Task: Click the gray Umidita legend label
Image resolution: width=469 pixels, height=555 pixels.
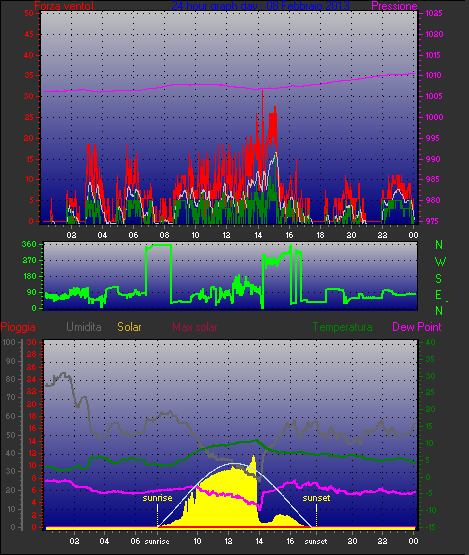Action: coord(84,327)
